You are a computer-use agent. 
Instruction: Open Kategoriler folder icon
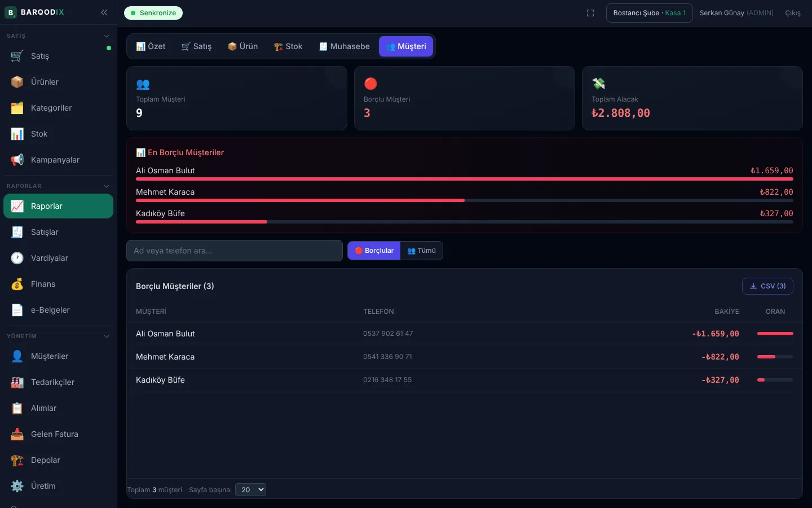[17, 108]
